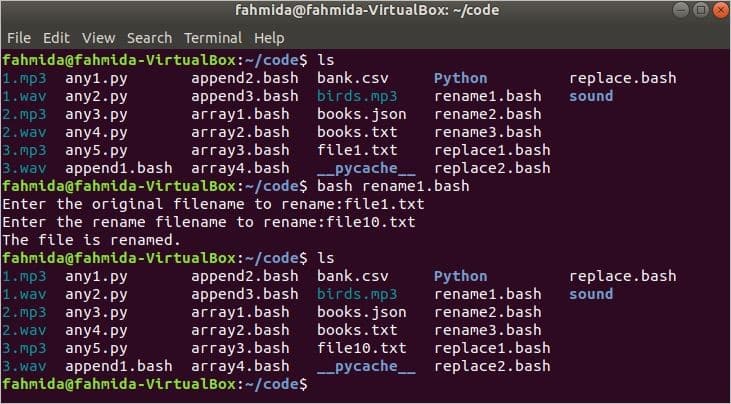Click birds.mp3 in the second ls listing
This screenshot has width=731, height=404.
click(357, 294)
